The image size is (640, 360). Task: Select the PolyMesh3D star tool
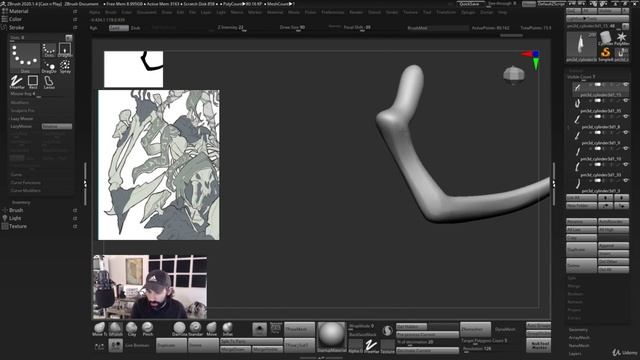[x=621, y=38]
